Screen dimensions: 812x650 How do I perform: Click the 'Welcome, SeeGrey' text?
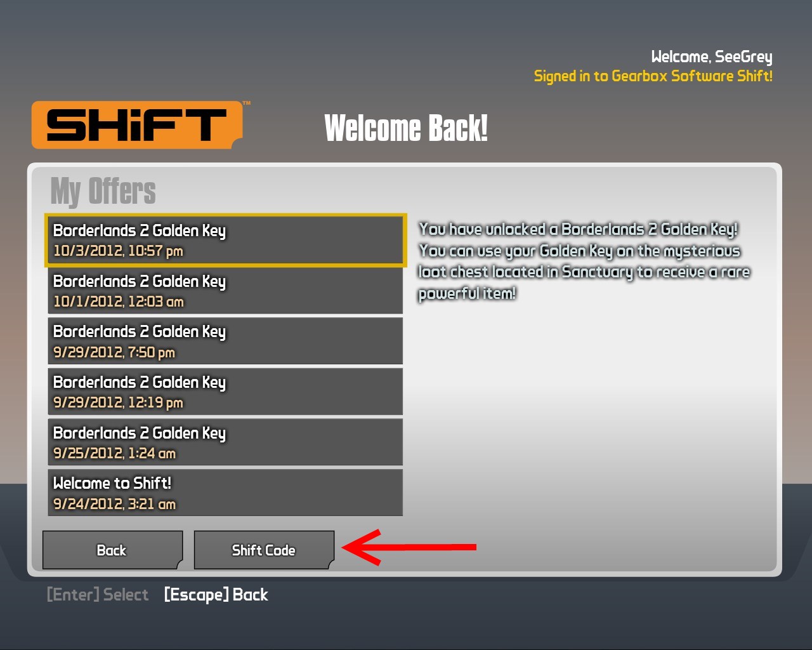click(712, 56)
